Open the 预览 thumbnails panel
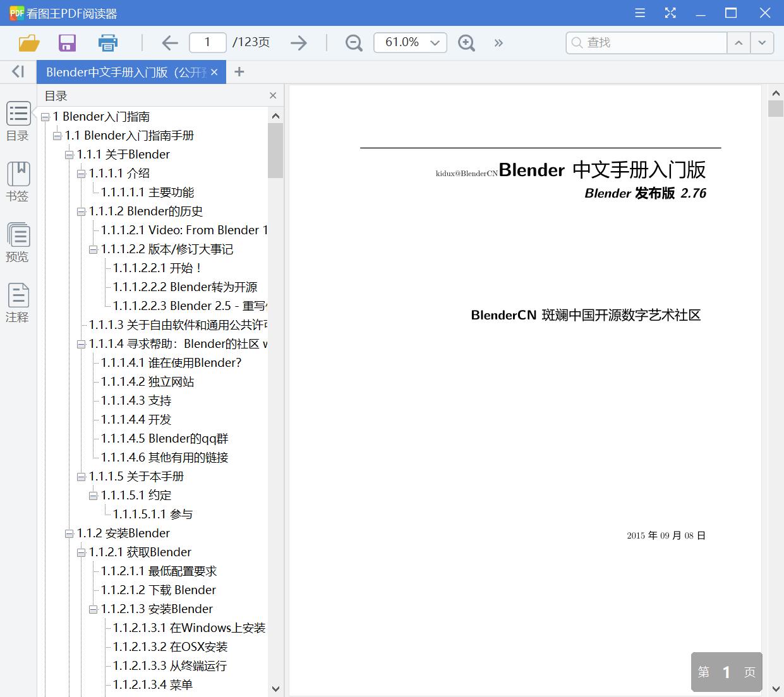The height and width of the screenshot is (697, 784). click(x=18, y=242)
